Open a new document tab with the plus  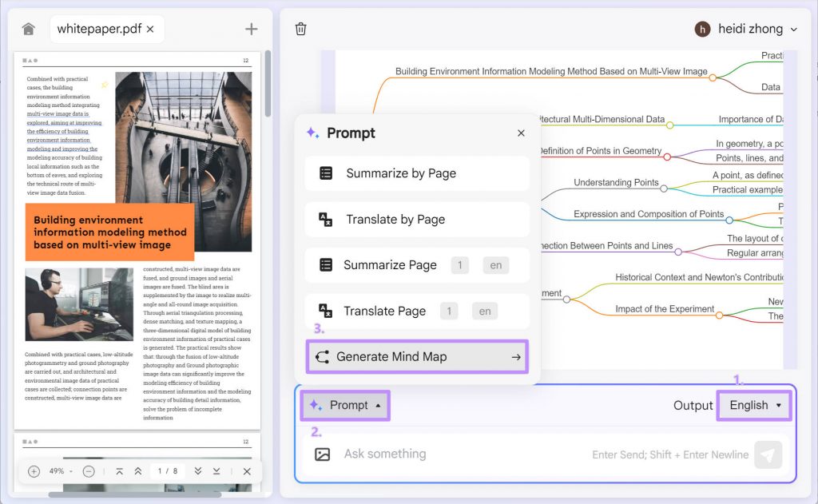[x=251, y=28]
